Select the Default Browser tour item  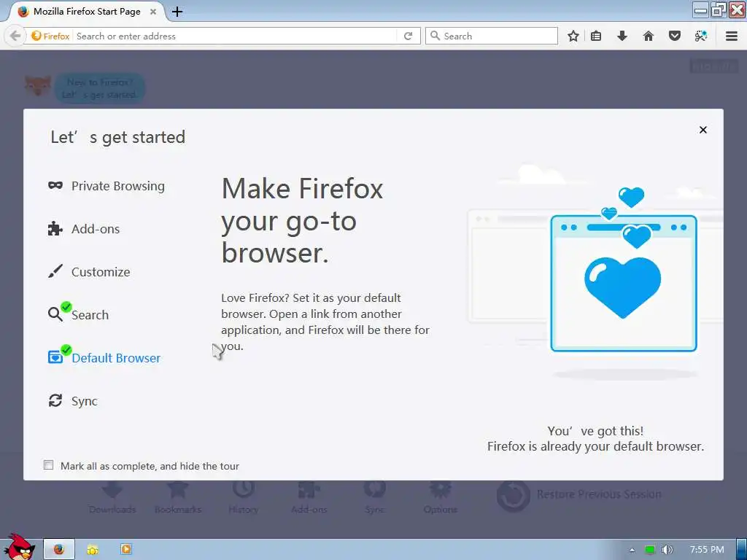pos(104,357)
